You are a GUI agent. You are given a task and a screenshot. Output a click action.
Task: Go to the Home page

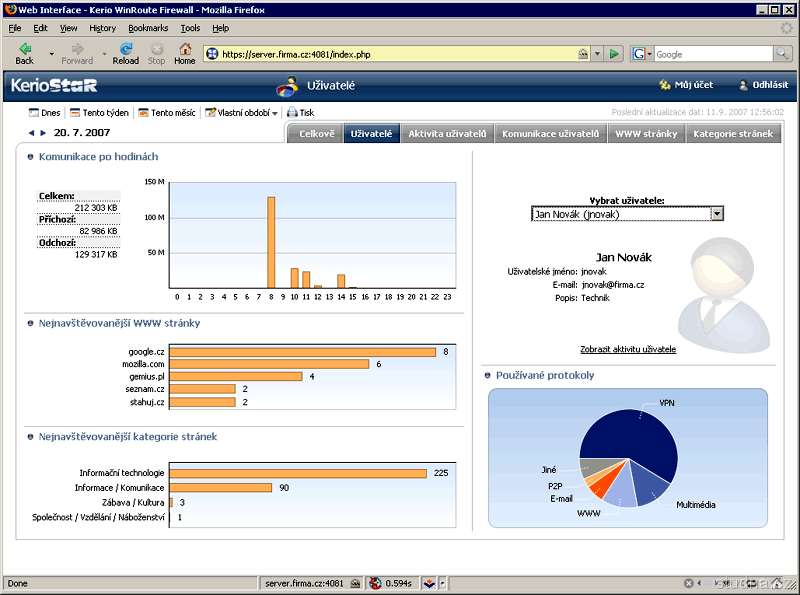(x=185, y=53)
